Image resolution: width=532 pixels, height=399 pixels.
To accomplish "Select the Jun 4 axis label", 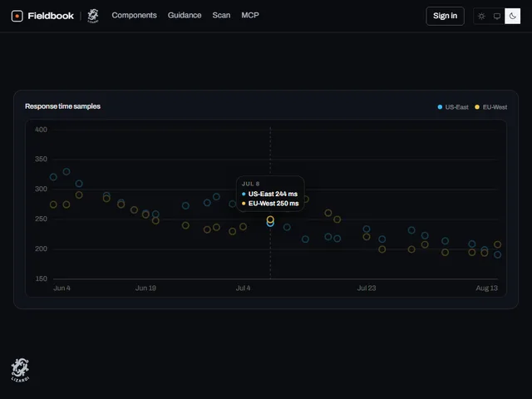I will 62,288.
